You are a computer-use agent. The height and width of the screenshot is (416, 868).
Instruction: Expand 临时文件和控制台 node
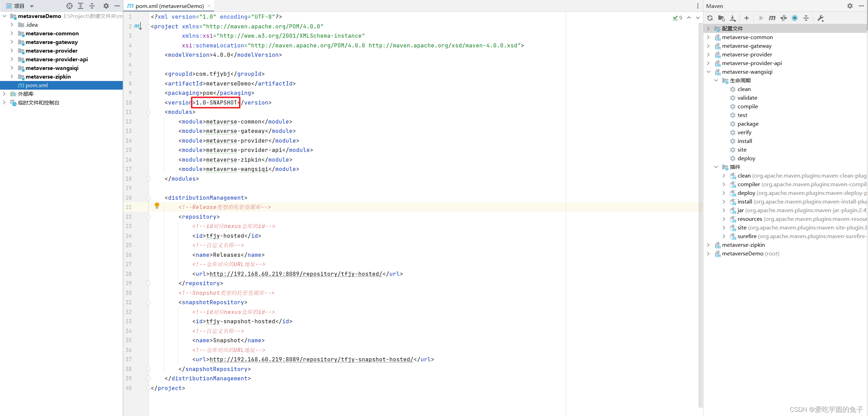(4, 102)
